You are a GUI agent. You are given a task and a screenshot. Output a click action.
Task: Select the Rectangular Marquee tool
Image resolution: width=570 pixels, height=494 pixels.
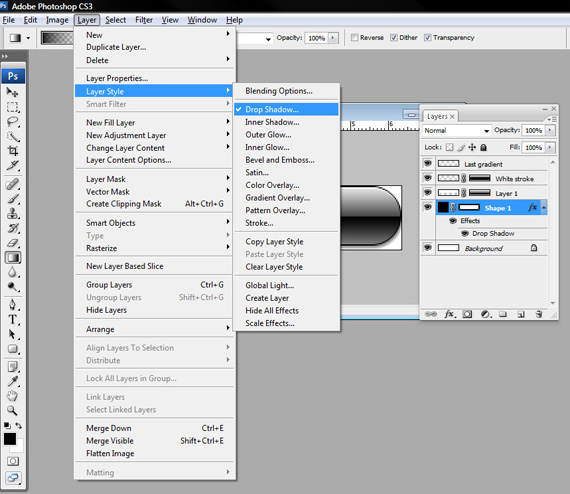[x=13, y=107]
